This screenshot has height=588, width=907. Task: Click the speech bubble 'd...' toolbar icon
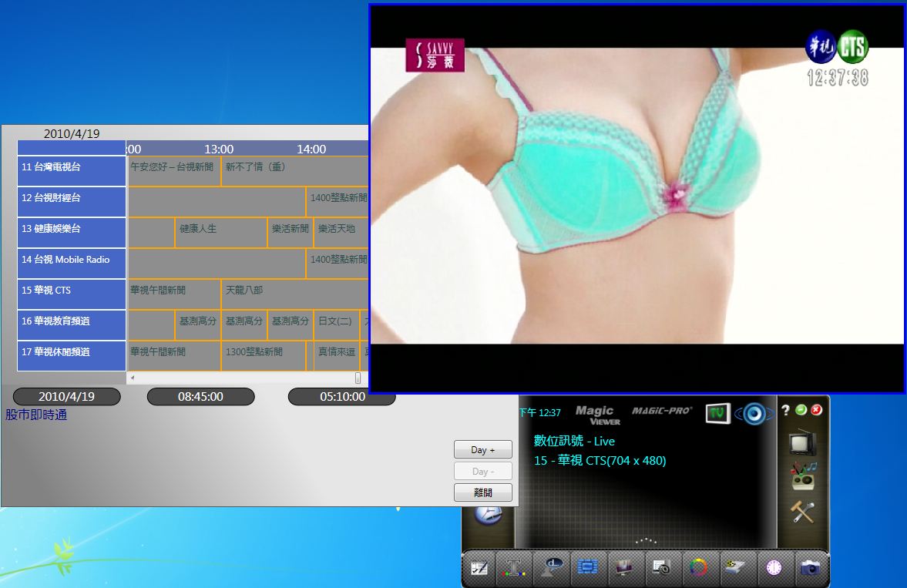(x=551, y=568)
